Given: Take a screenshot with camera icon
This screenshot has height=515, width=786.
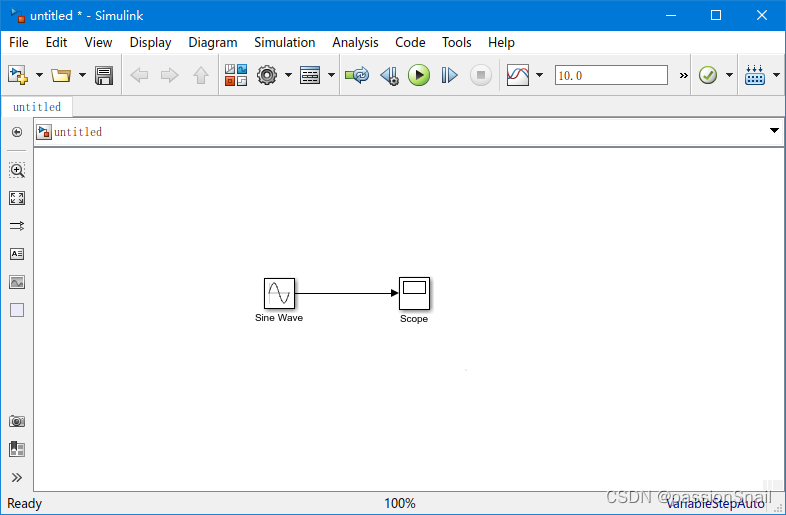Looking at the screenshot, I should click(17, 421).
